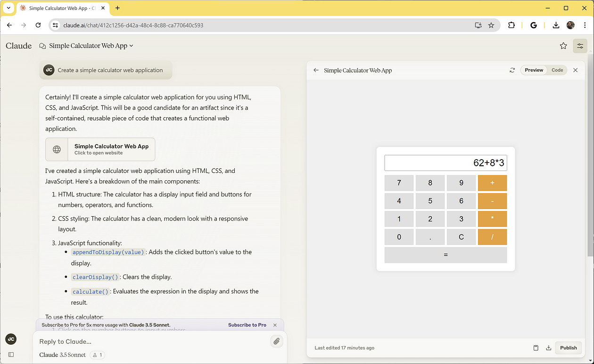
Task: Open the chat controls sliders icon
Action: coord(580,46)
